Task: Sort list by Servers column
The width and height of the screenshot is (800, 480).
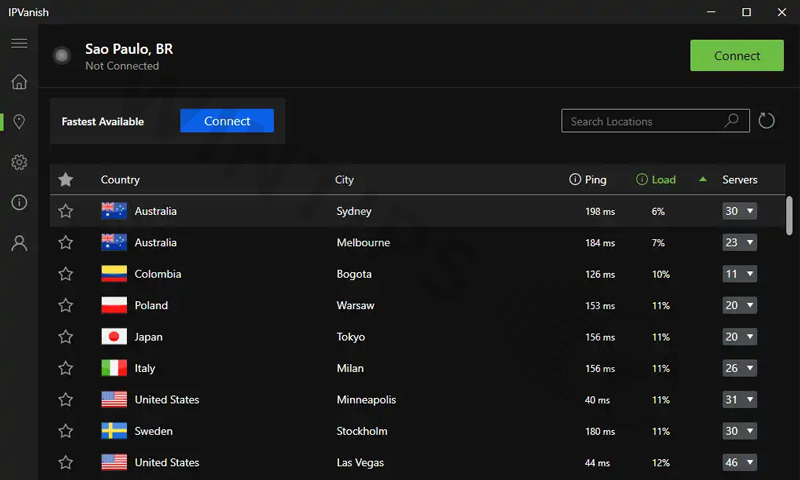Action: 739,180
